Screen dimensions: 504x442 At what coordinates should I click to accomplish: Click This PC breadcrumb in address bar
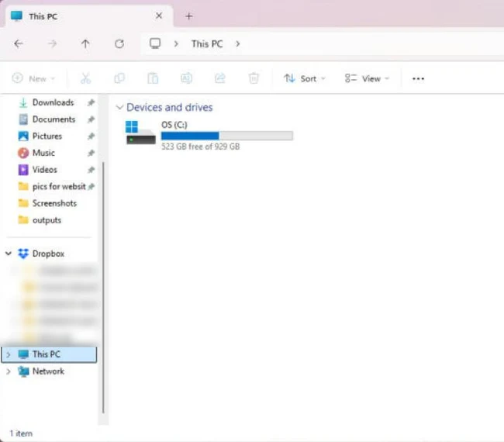[x=207, y=43]
